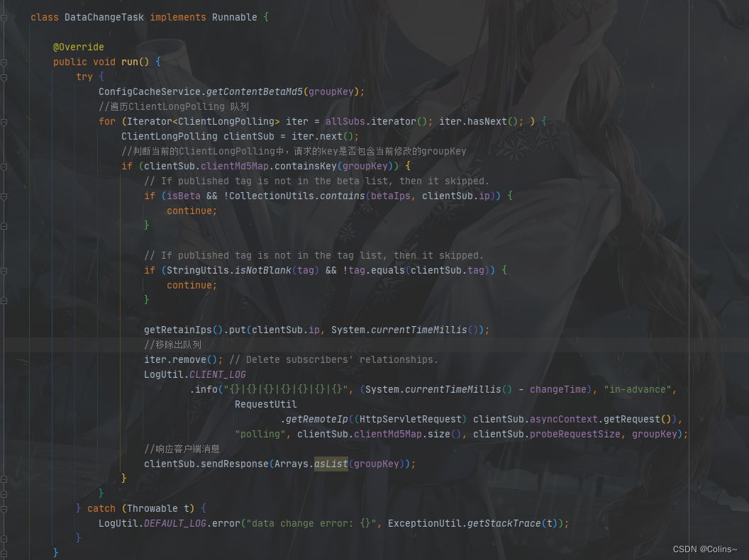Image resolution: width=749 pixels, height=560 pixels.
Task: Click the getRemoteIp method call
Action: coord(317,419)
